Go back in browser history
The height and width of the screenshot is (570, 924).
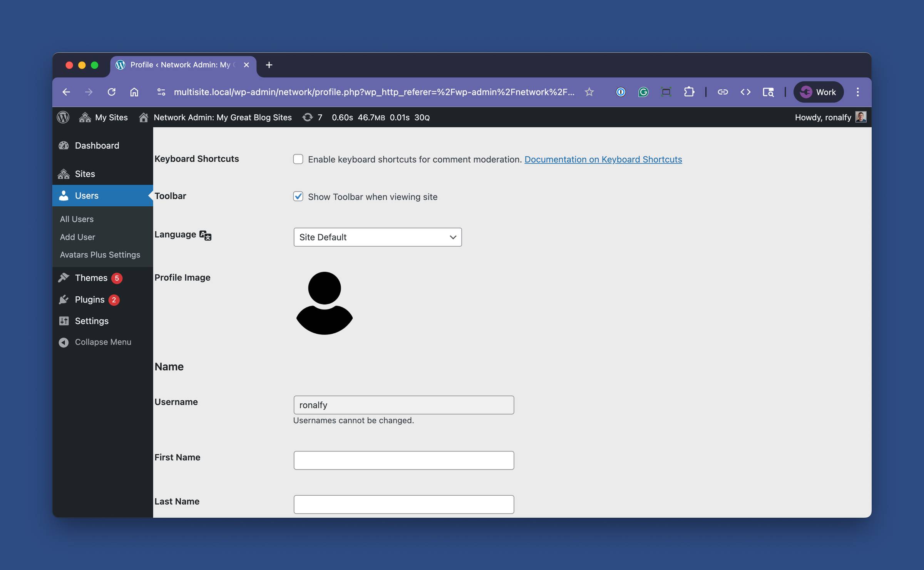pyautogui.click(x=66, y=92)
